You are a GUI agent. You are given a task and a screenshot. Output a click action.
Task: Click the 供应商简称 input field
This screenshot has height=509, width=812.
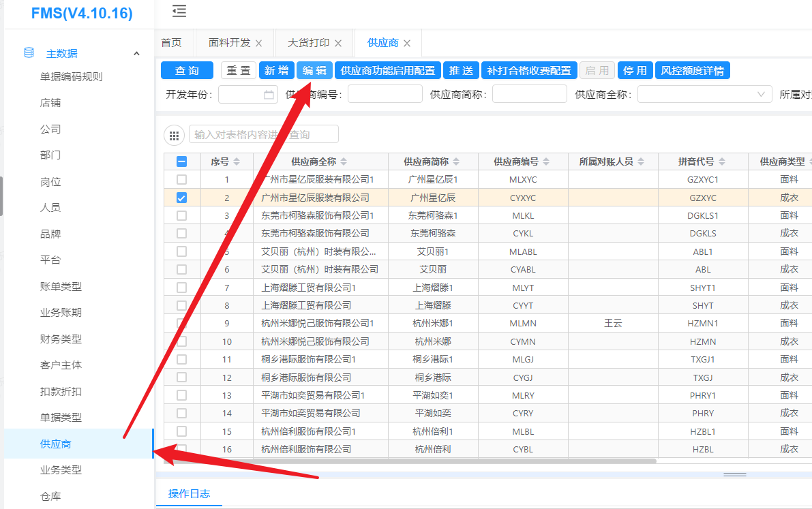(529, 95)
